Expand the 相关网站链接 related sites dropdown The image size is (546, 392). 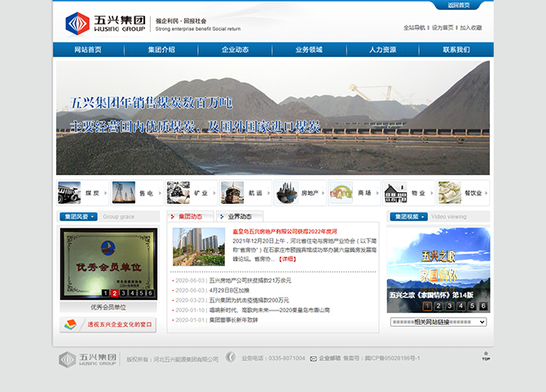tap(438, 323)
